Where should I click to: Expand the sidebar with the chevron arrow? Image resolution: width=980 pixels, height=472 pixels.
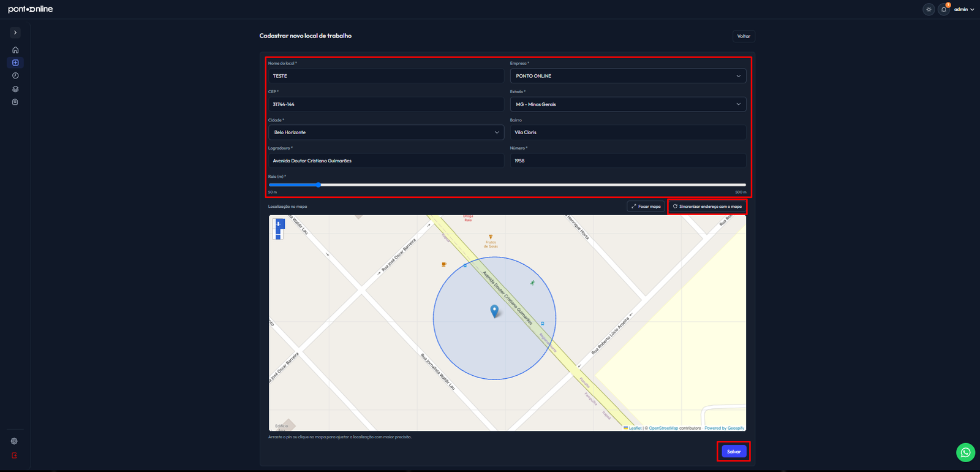pyautogui.click(x=15, y=32)
